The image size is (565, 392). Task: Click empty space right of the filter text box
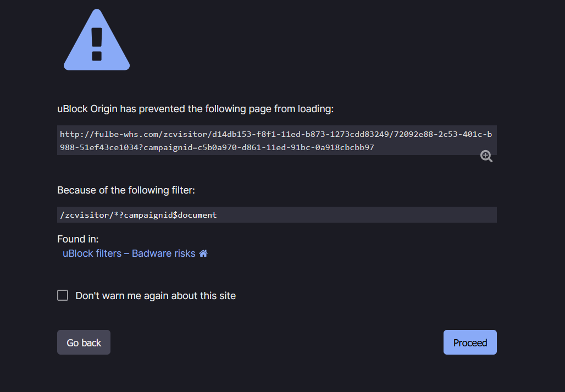click(x=528, y=215)
